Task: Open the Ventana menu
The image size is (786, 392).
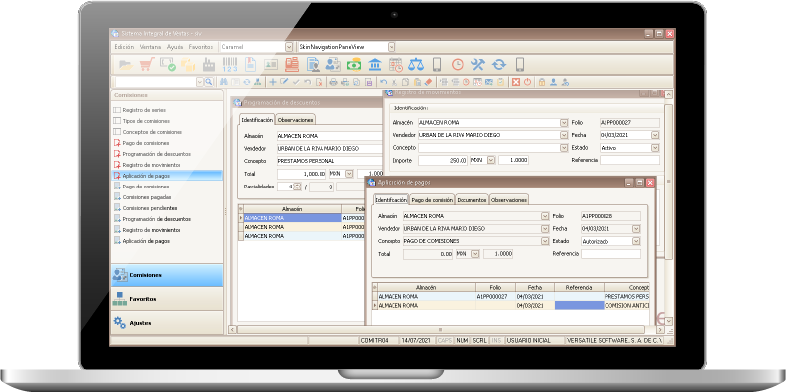Action: coord(150,47)
